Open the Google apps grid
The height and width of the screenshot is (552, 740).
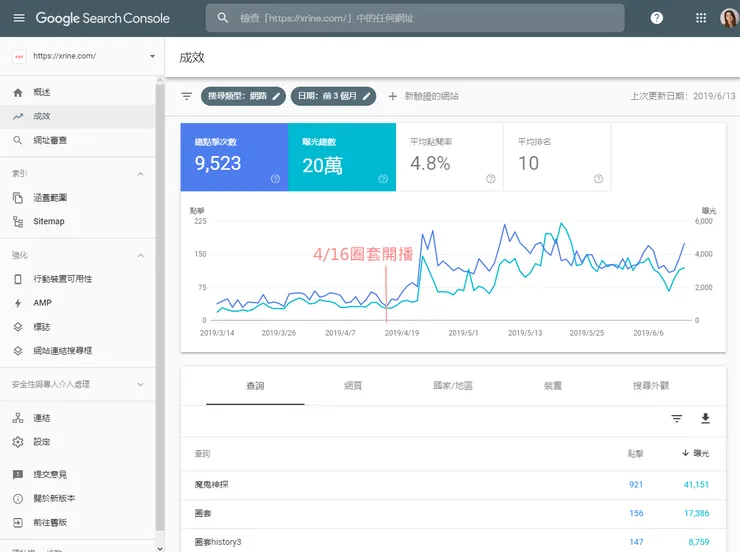[x=700, y=18]
